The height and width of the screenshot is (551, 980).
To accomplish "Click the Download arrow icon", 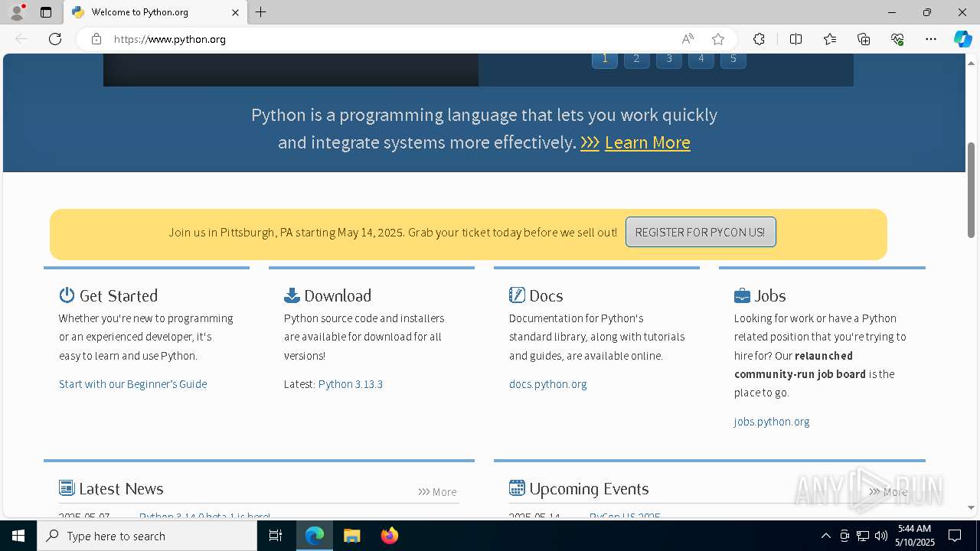I will coord(292,295).
